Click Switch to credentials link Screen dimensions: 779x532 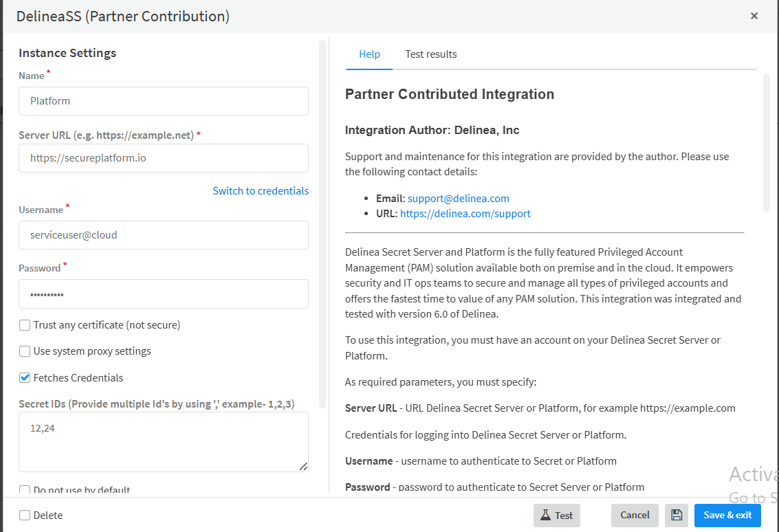260,191
